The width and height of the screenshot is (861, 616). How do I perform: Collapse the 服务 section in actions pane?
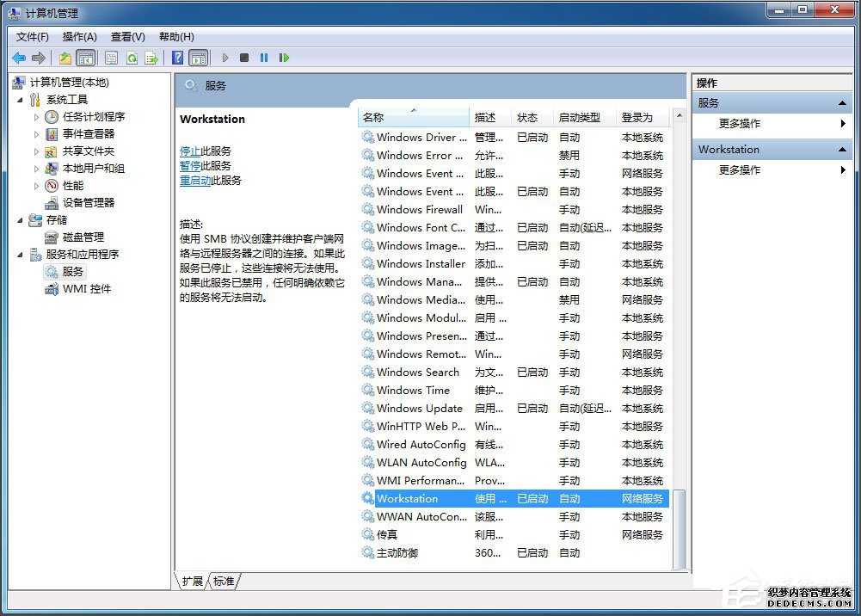pyautogui.click(x=842, y=103)
